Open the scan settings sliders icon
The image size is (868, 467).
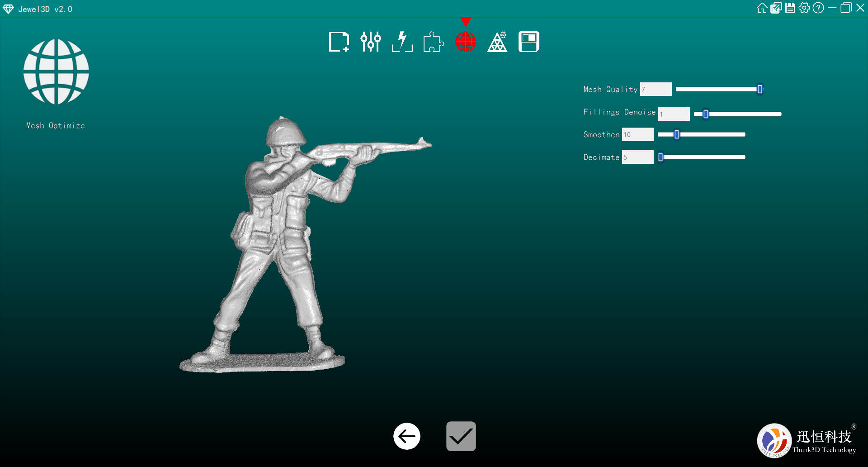pyautogui.click(x=370, y=42)
